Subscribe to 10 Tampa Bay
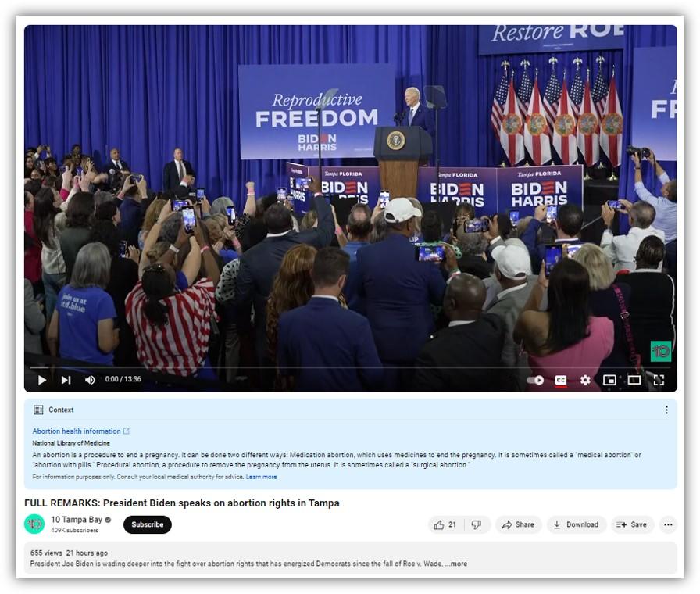Image resolution: width=700 pixels, height=594 pixels. click(148, 524)
